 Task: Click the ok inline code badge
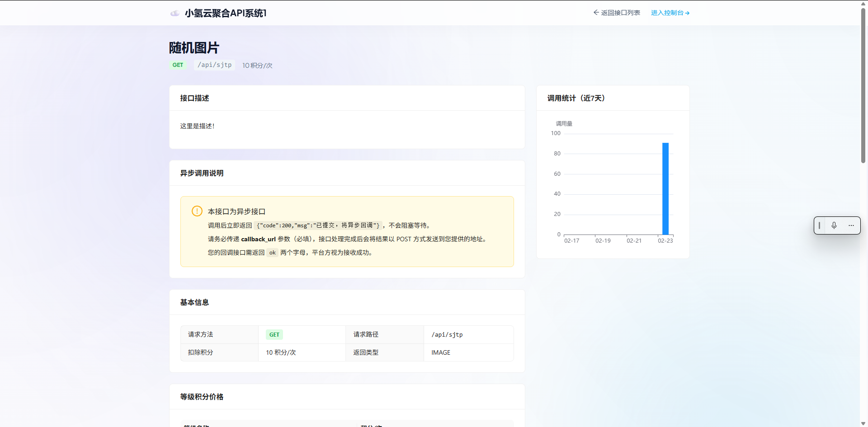272,253
